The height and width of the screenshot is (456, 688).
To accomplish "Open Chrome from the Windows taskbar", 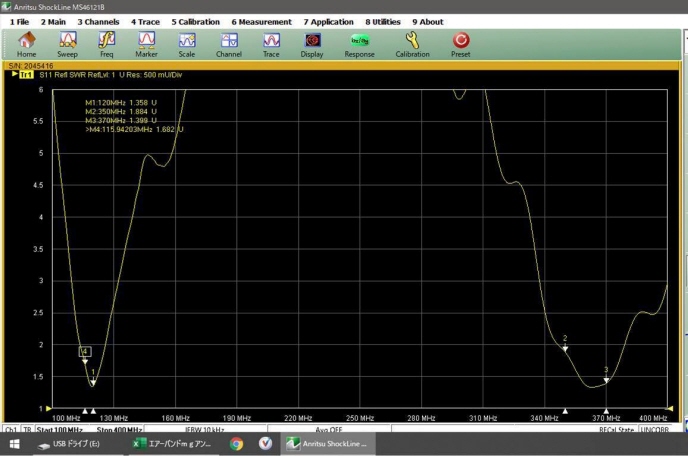I will [237, 443].
